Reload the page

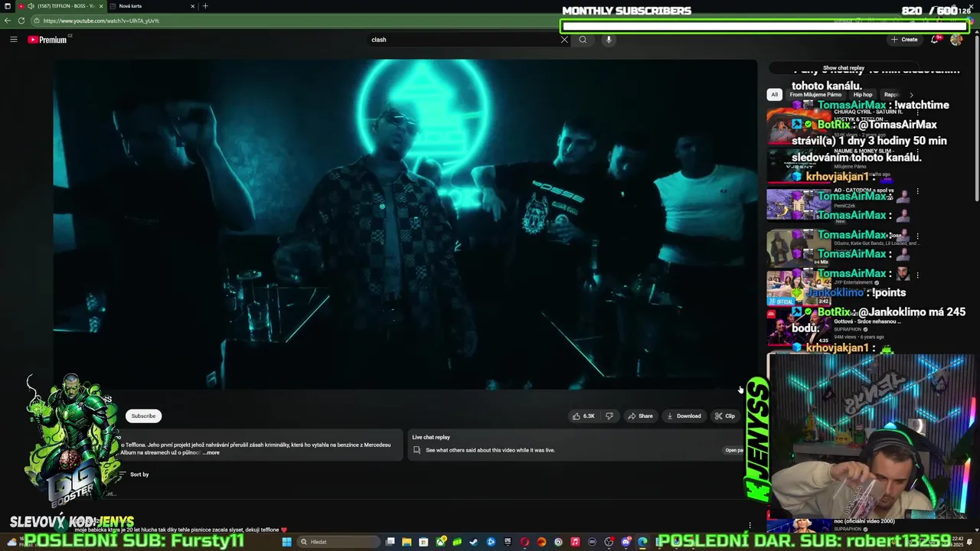click(21, 21)
